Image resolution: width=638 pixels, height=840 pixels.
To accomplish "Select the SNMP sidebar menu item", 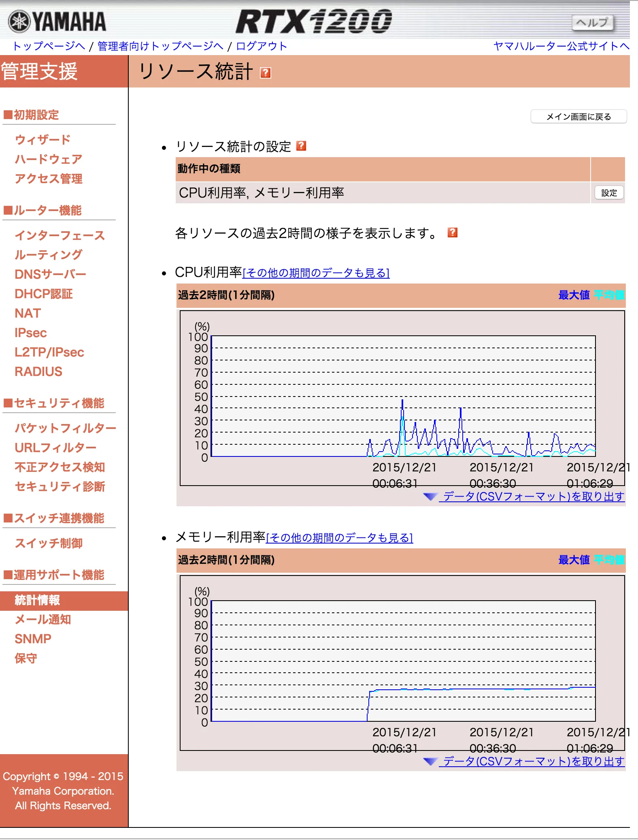I will click(x=33, y=639).
